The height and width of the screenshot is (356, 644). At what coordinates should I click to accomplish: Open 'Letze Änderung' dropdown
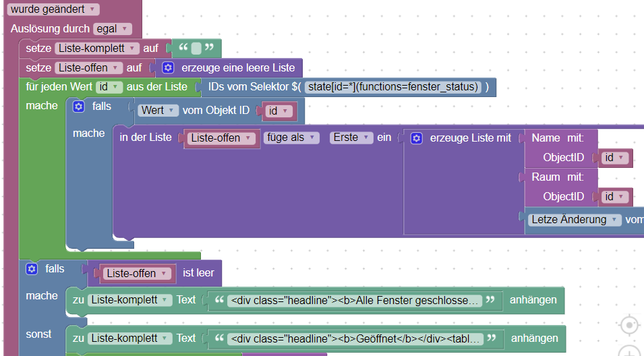[574, 220]
